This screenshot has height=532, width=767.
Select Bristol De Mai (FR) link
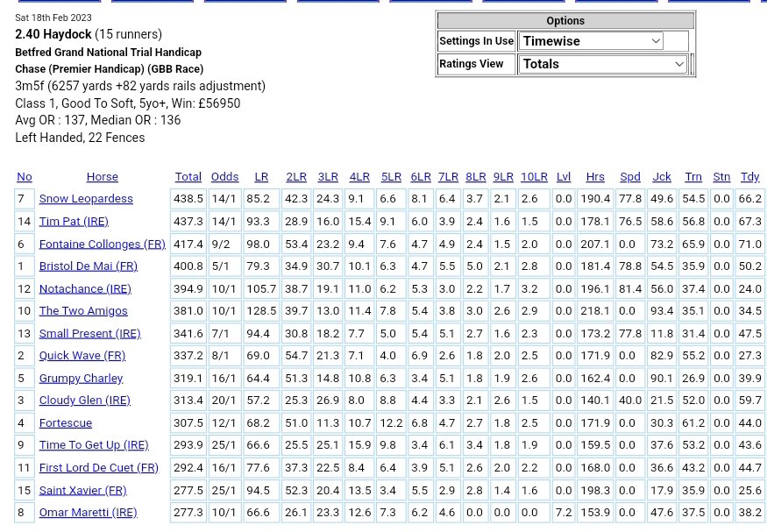88,266
